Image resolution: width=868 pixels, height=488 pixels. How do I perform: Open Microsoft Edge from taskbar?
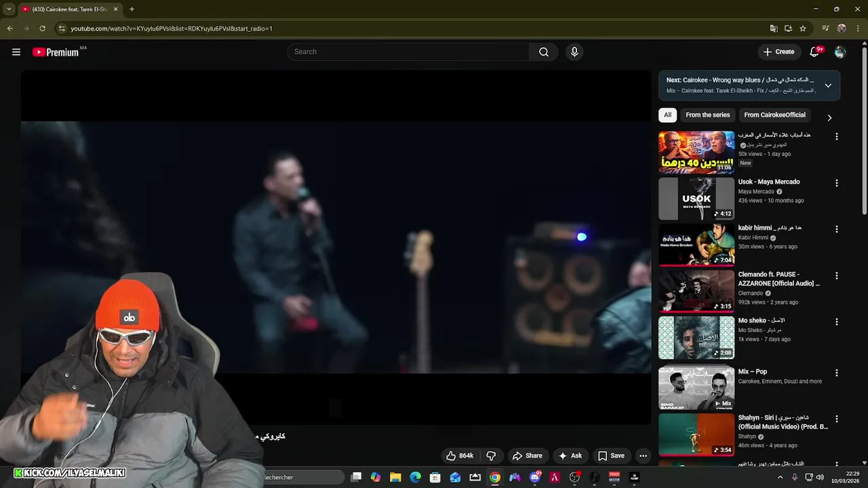point(415,477)
